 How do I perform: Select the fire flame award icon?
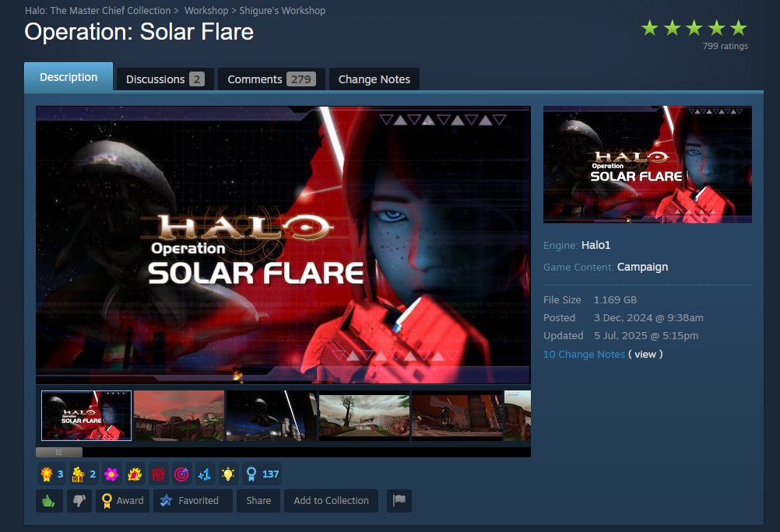pyautogui.click(x=135, y=474)
